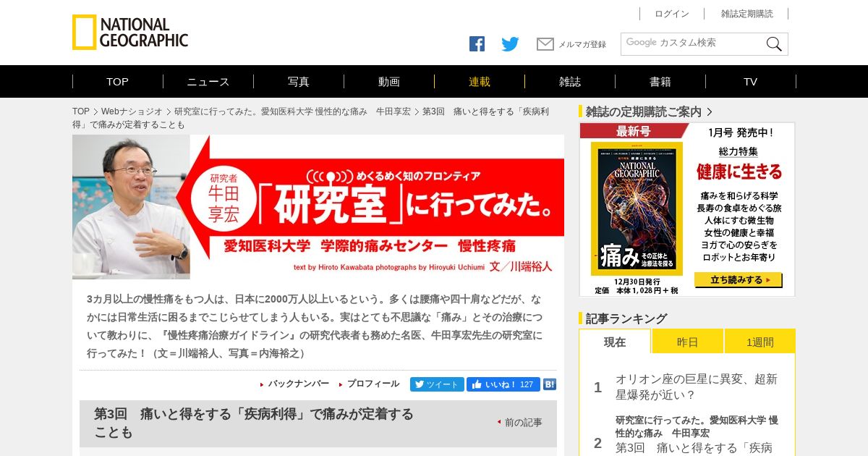868x456 pixels.
Task: Open the バックナンバー link
Action: pos(299,384)
